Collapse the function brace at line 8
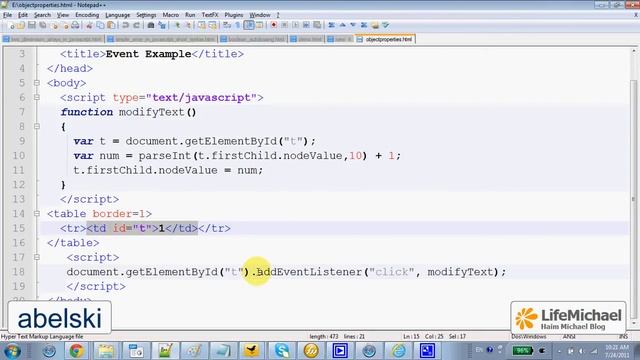 pyautogui.click(x=37, y=127)
